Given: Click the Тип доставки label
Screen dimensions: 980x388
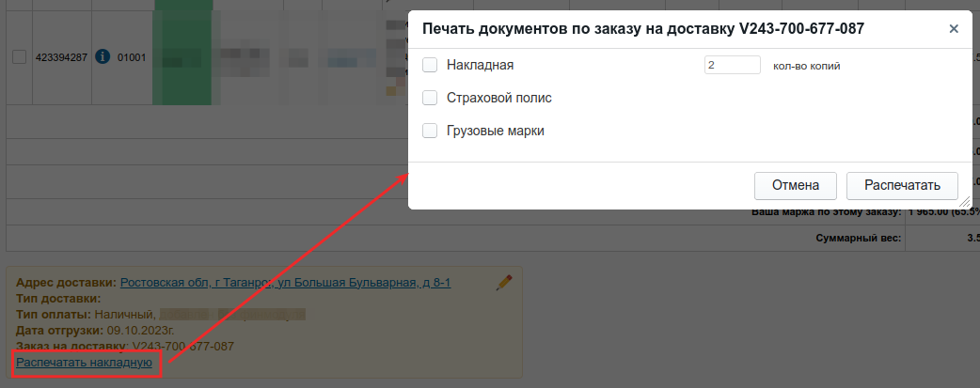Looking at the screenshot, I should tap(58, 299).
